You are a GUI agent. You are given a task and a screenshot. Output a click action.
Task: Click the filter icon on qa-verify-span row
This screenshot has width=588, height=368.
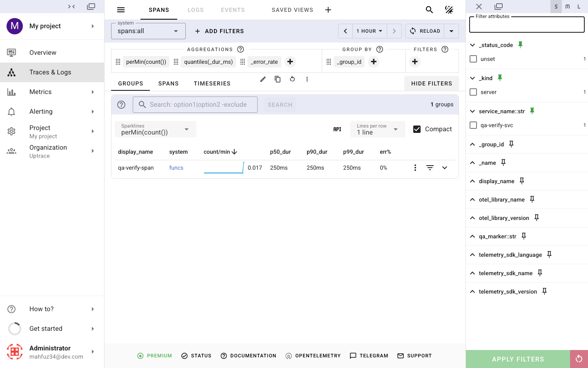coord(430,168)
